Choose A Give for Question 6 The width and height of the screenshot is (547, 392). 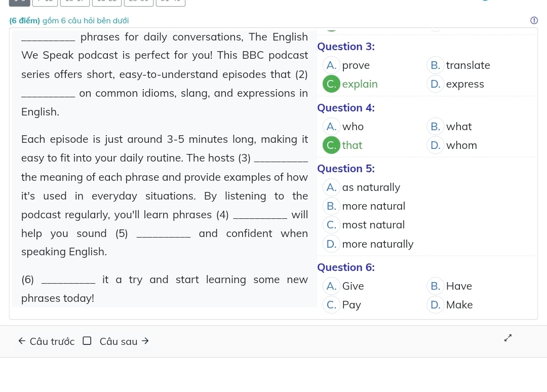pyautogui.click(x=331, y=286)
